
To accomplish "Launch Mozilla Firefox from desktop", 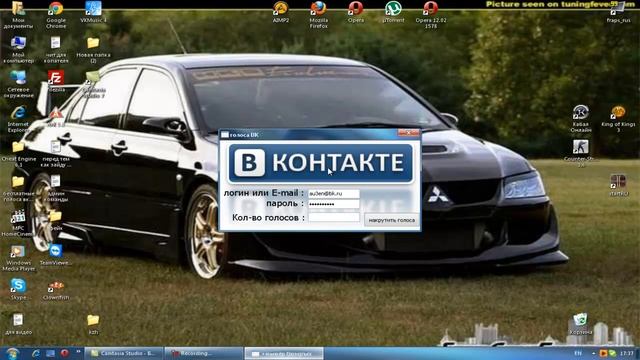I will coord(318,15).
